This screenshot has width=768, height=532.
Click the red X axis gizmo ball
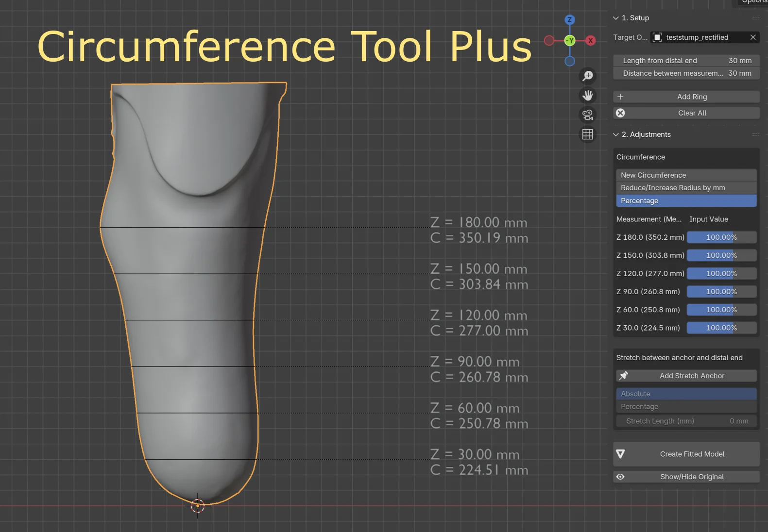590,40
